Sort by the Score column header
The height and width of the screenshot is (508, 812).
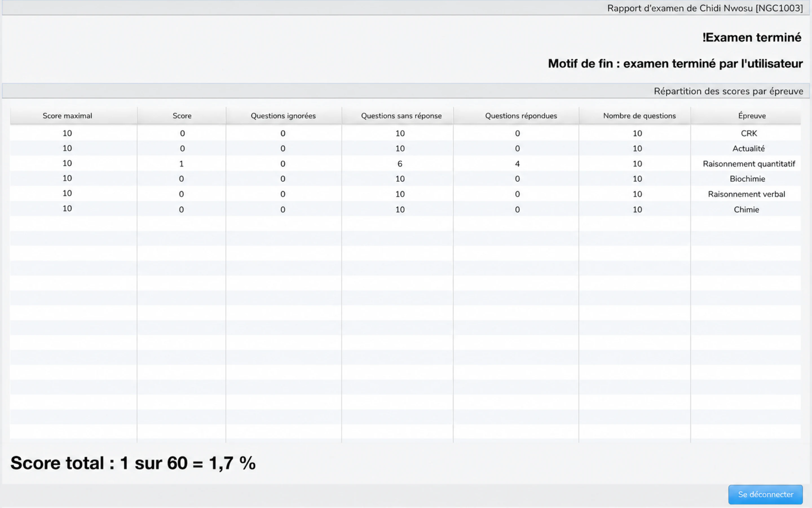pyautogui.click(x=182, y=116)
